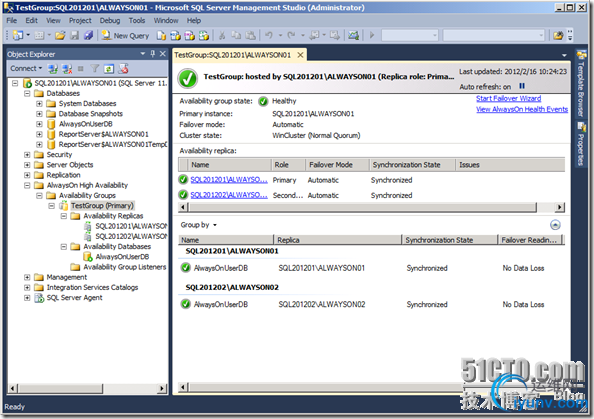Screen dimensions: 594x419
Task: Click the Failover Mode column header
Action: click(337, 165)
